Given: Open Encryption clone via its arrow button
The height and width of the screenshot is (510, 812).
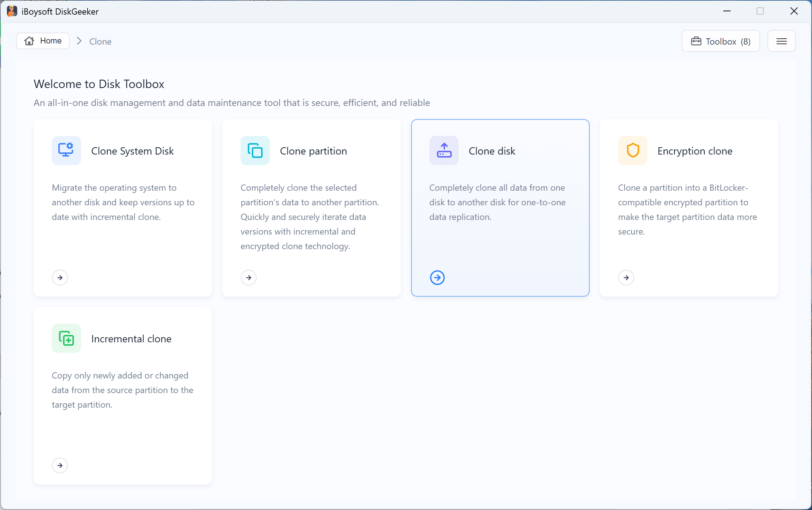Looking at the screenshot, I should 626,278.
